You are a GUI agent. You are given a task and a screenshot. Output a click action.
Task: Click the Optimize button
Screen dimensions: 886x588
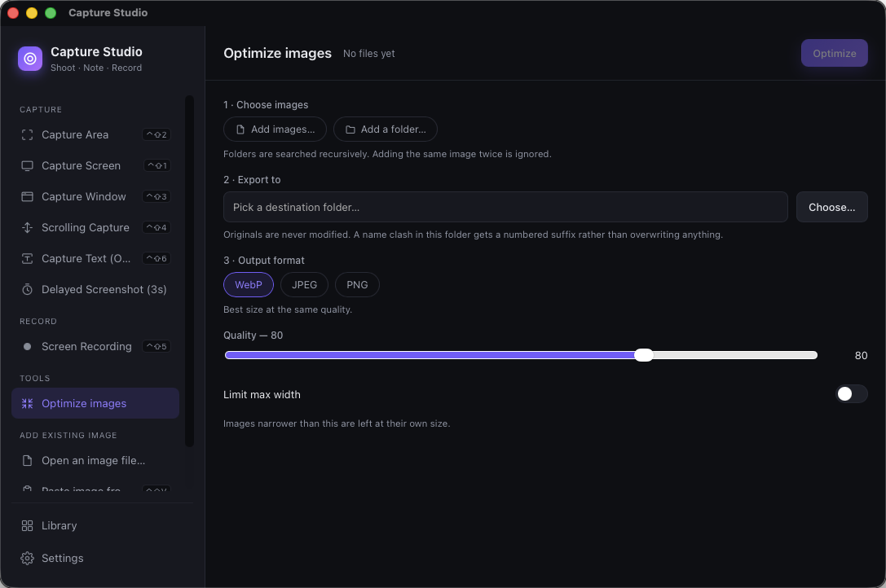coord(834,53)
